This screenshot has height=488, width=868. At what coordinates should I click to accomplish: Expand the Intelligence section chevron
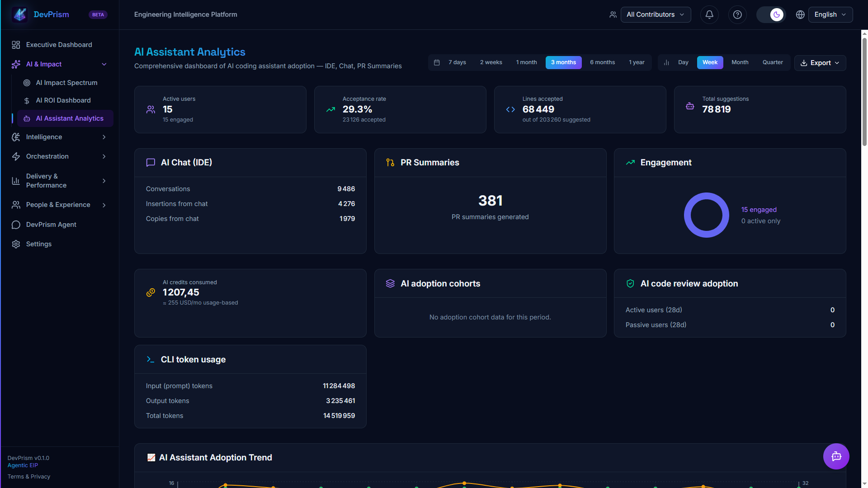point(104,137)
